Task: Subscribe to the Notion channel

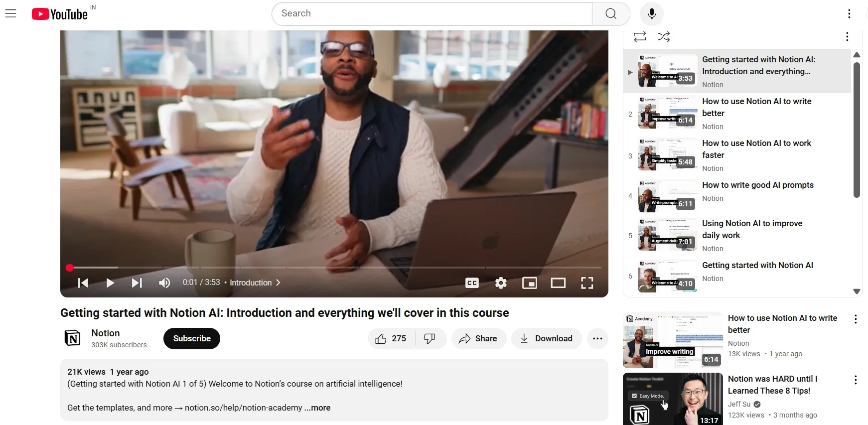Action: [x=192, y=339]
